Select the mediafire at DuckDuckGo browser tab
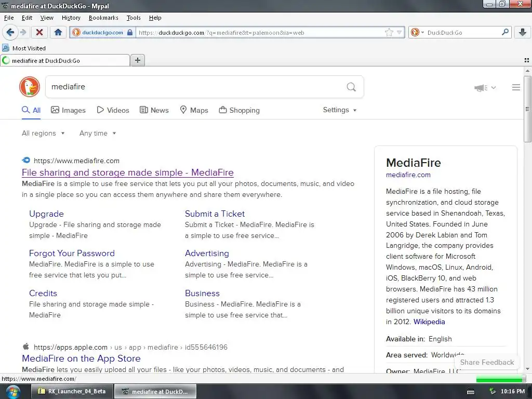Image resolution: width=532 pixels, height=399 pixels. pyautogui.click(x=65, y=60)
